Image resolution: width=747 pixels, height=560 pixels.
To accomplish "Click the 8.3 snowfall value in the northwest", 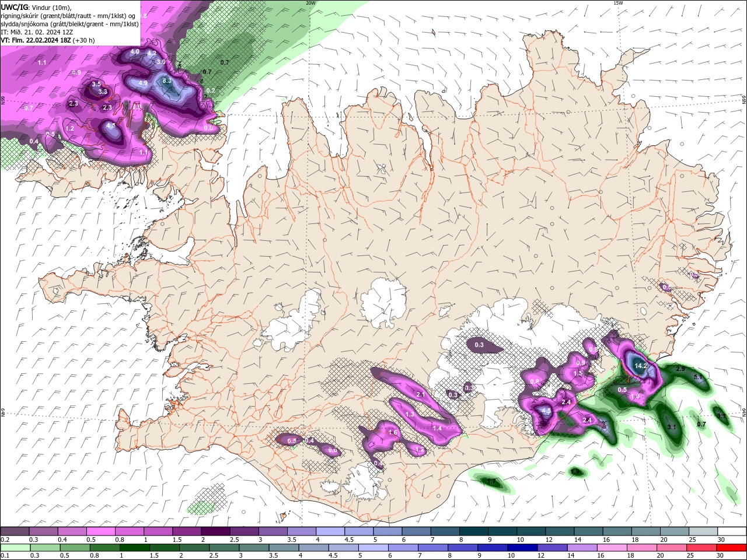I will pyautogui.click(x=167, y=80).
